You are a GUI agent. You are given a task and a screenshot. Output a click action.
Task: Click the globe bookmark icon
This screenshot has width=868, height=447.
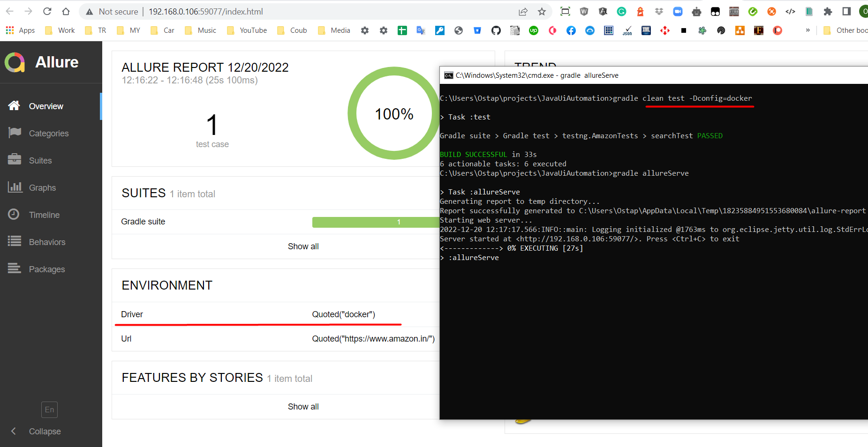pyautogui.click(x=459, y=30)
